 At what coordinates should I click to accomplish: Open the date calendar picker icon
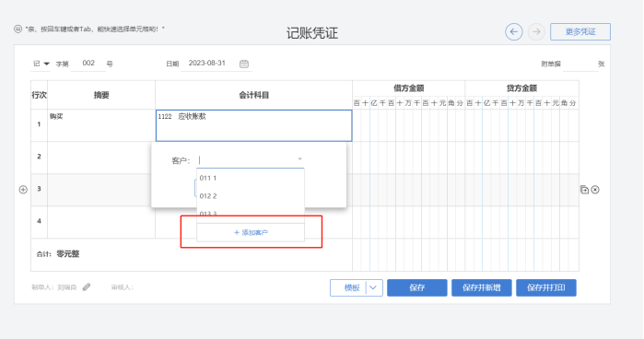point(244,64)
